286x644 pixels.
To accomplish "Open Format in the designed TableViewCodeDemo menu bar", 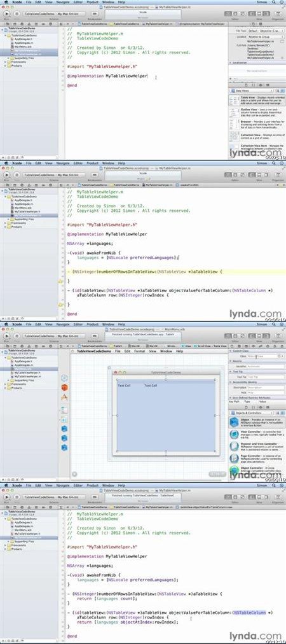I will click(x=139, y=351).
